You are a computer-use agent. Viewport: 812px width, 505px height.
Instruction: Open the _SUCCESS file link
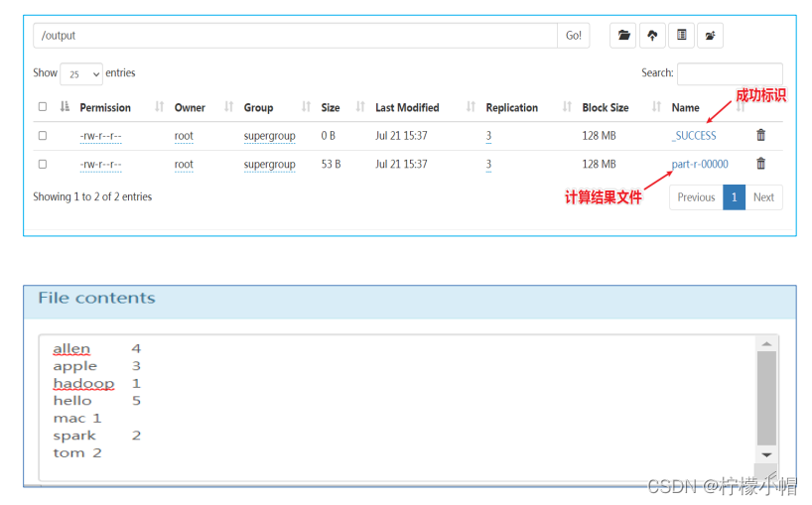coord(694,136)
